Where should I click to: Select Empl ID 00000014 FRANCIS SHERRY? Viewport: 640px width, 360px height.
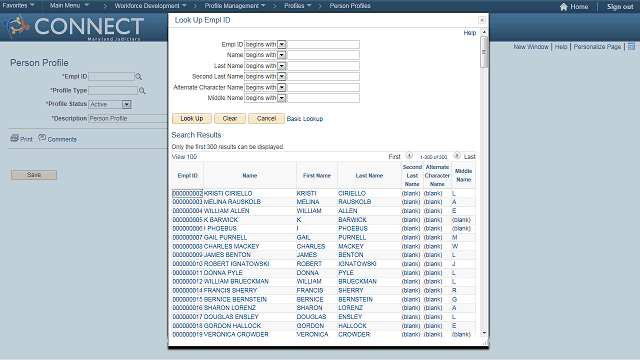coord(187,291)
